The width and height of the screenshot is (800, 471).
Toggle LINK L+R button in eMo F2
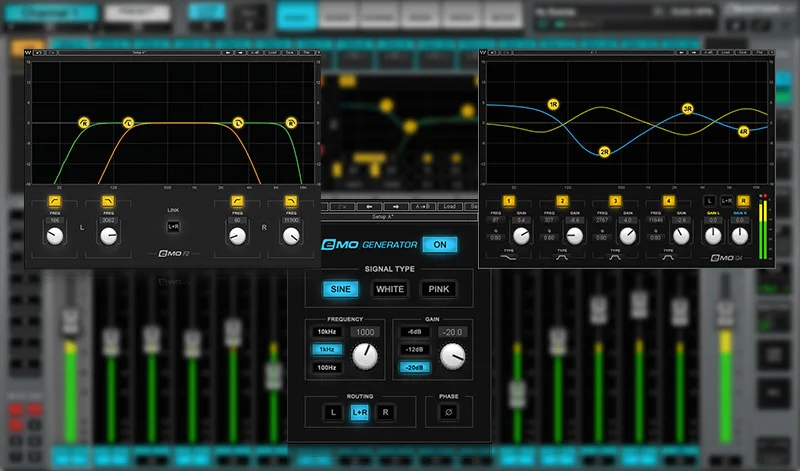pos(173,226)
